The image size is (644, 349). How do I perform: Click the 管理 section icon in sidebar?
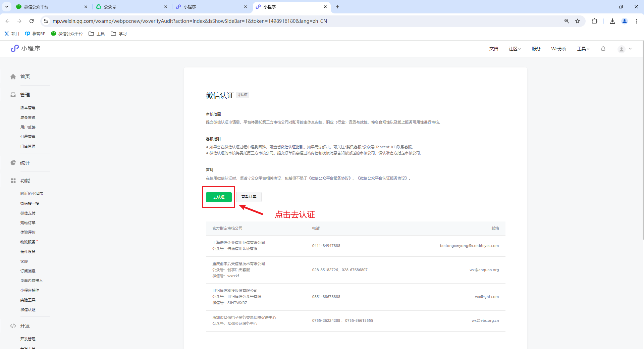tap(13, 95)
